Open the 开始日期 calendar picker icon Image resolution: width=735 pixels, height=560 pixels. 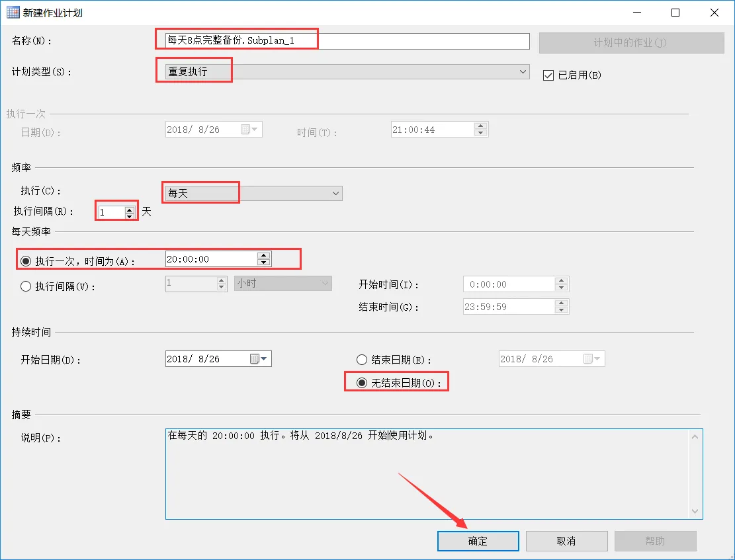pos(258,359)
